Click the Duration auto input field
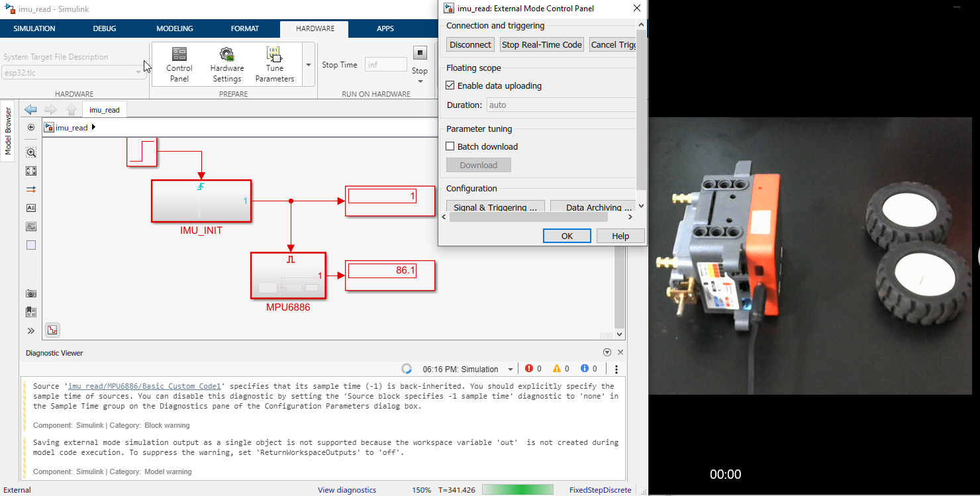This screenshot has width=980, height=496. point(562,105)
